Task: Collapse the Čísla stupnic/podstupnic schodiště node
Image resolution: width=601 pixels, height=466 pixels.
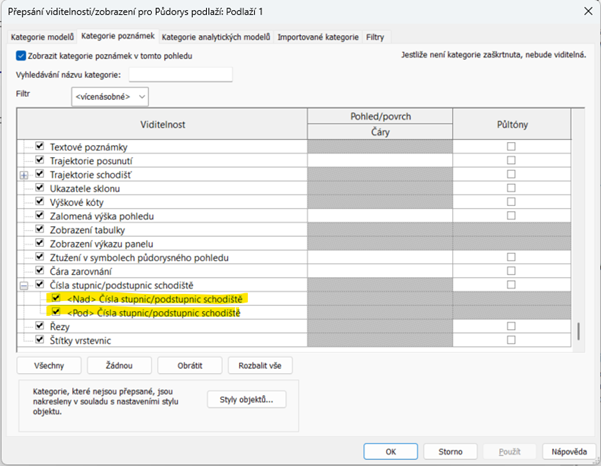Action: coord(24,285)
